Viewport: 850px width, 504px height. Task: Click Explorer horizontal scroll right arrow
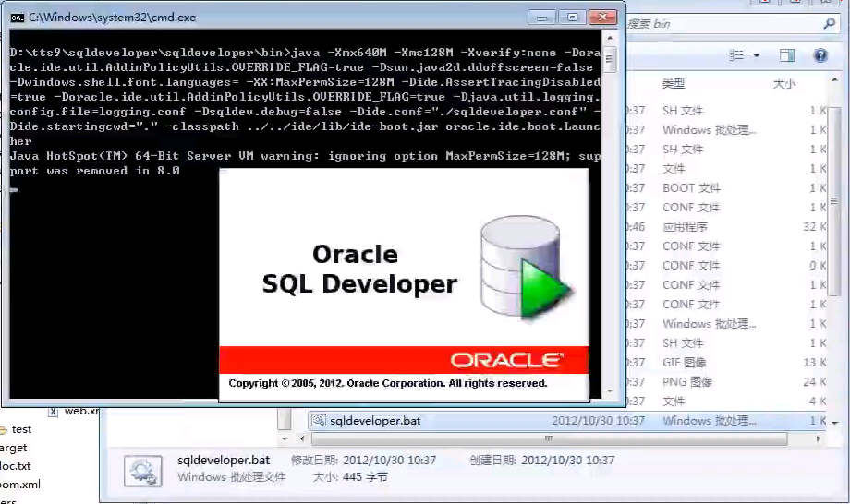(818, 438)
